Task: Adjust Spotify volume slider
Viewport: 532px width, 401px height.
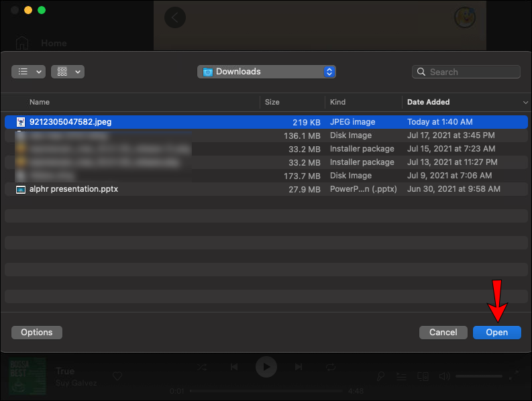Action: [479, 376]
